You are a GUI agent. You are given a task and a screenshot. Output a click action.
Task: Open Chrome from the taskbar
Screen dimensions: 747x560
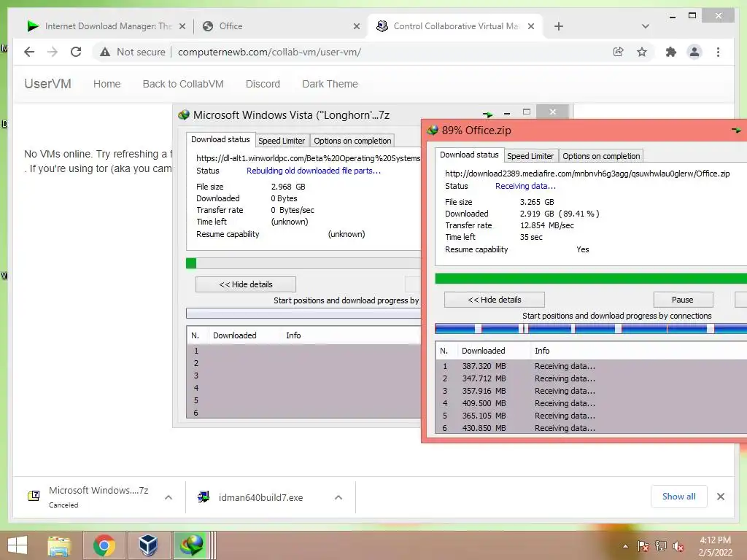pyautogui.click(x=104, y=545)
